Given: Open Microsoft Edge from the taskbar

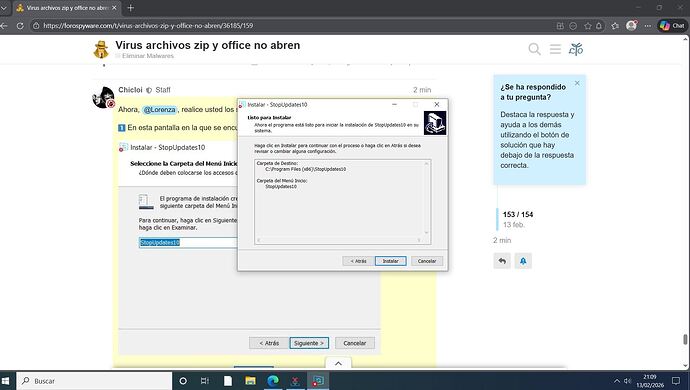Looking at the screenshot, I should (273, 381).
